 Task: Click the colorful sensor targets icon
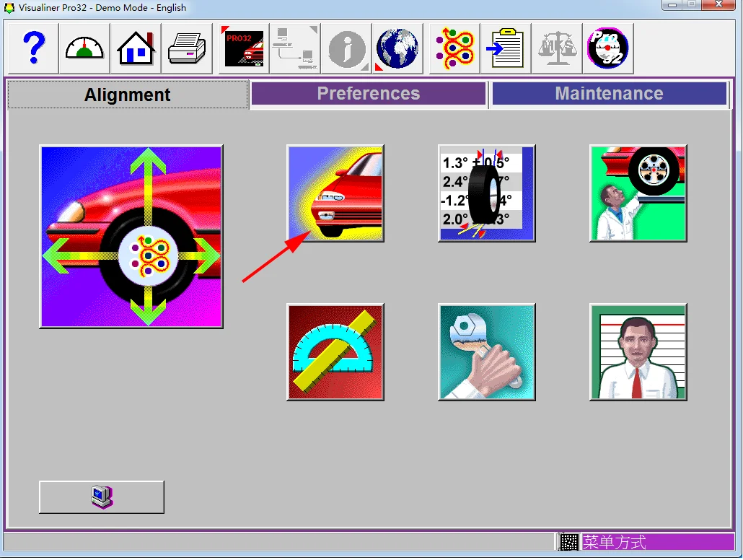point(454,48)
